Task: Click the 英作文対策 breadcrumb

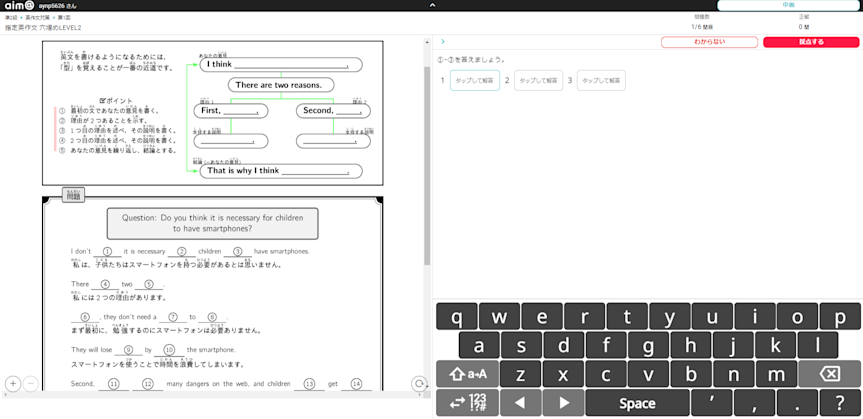Action: click(x=36, y=18)
